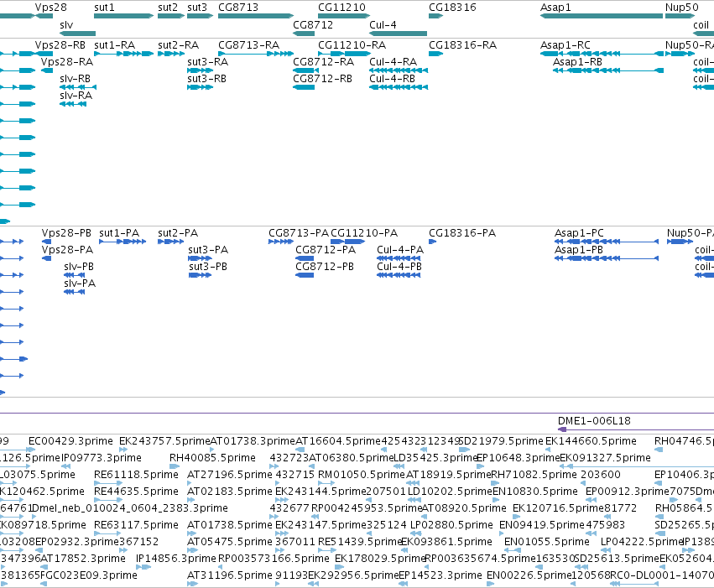
Task: Click the Cul-4-RB transcript label
Action: click(x=392, y=79)
